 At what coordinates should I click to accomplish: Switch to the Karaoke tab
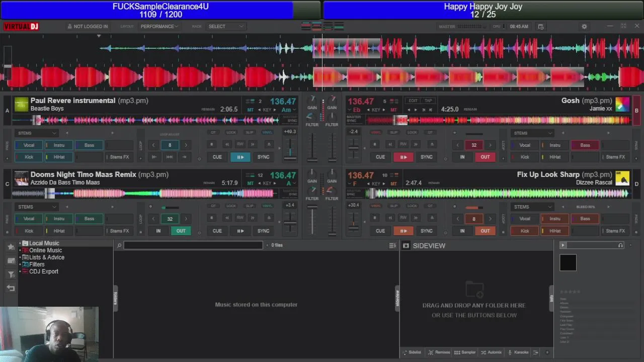click(x=518, y=352)
